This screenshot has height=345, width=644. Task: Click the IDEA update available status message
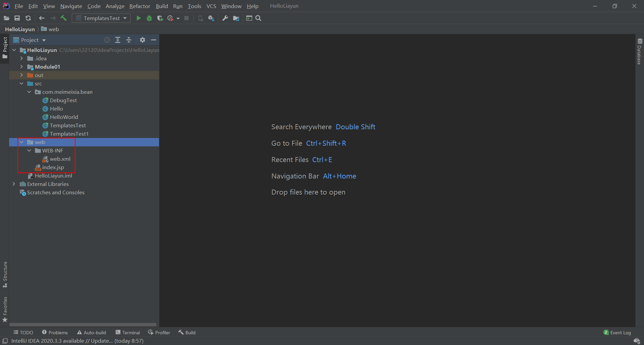tap(77, 341)
